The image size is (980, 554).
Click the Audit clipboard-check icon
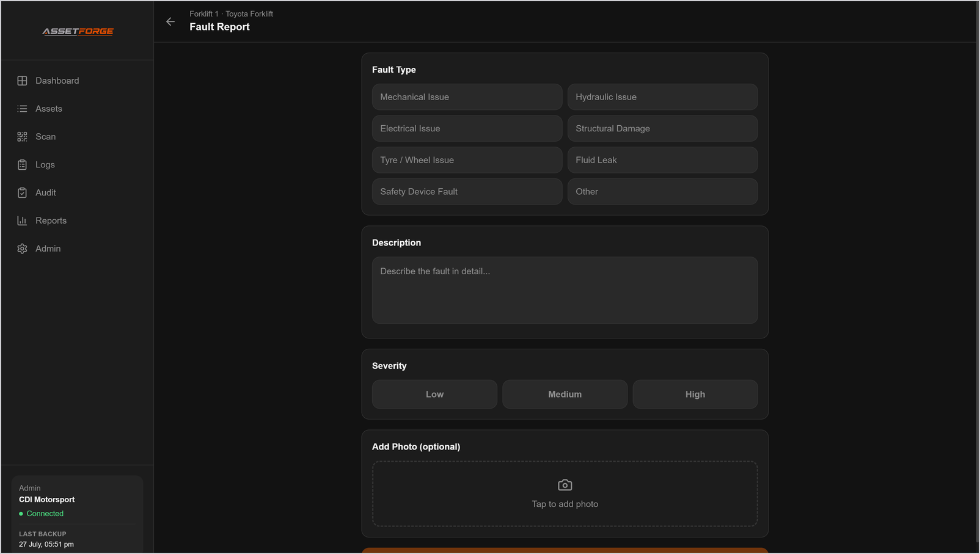point(22,192)
